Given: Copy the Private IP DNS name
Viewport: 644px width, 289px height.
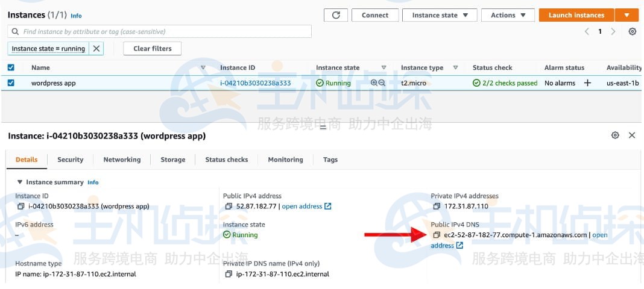Looking at the screenshot, I should (229, 274).
